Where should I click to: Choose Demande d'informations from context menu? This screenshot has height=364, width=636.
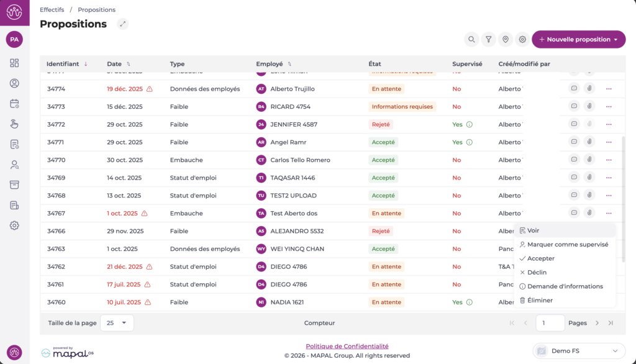coord(565,286)
